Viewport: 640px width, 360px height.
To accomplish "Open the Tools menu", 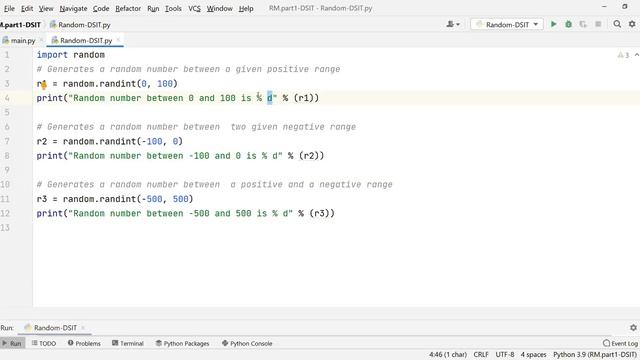I will (173, 8).
